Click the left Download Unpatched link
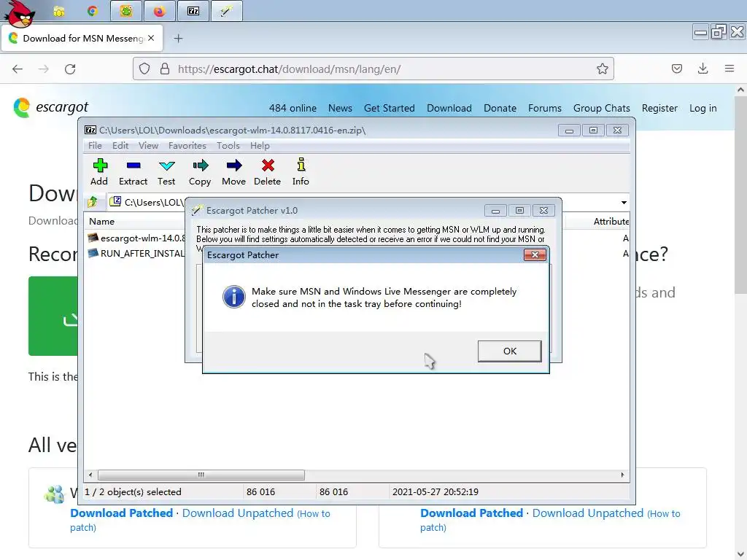 (x=238, y=513)
